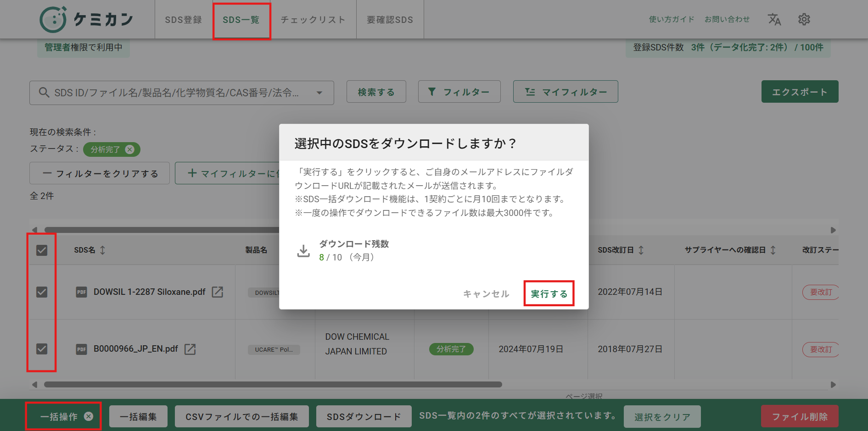This screenshot has width=868, height=431.
Task: Click the マイフィルターに add button
Action: pos(227,173)
